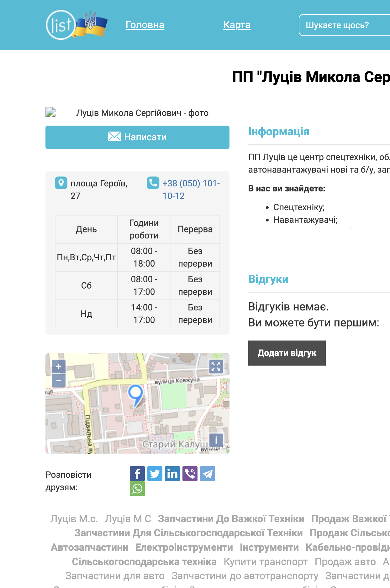Zoom out on the map
Screen dimensions: 390x588
59,381
